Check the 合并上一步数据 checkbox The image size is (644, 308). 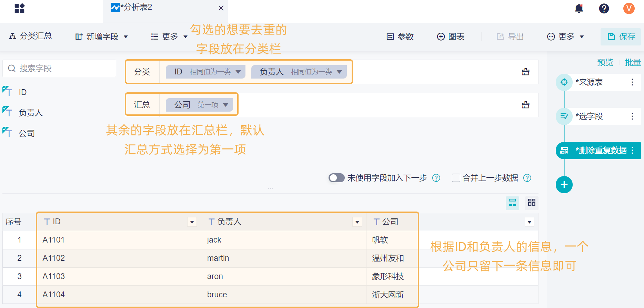coord(456,178)
